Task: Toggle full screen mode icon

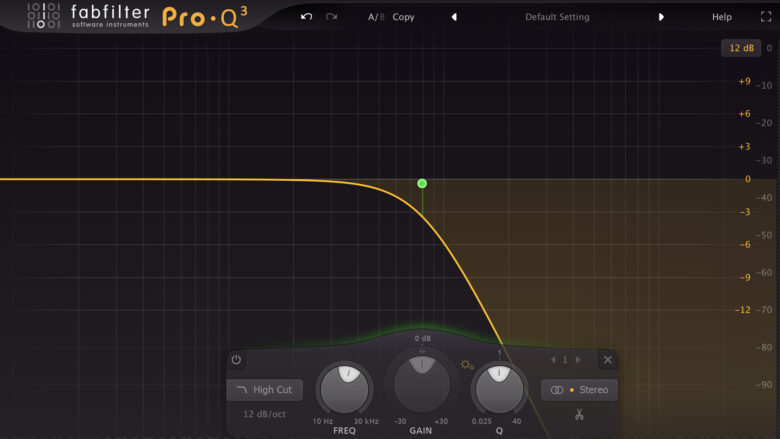Action: point(766,17)
